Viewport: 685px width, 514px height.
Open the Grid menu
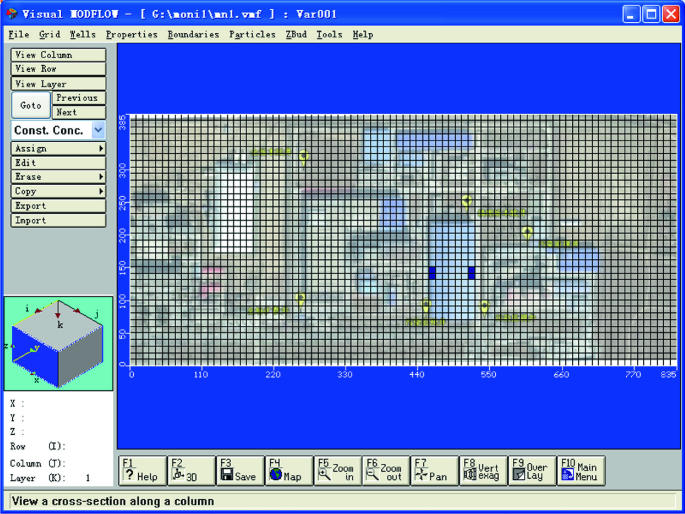click(50, 34)
